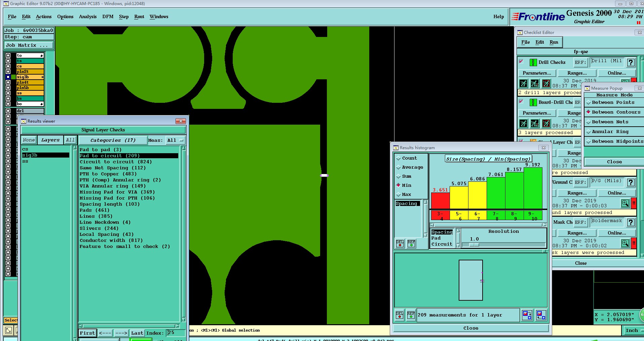Open the DFM menu

pos(108,17)
